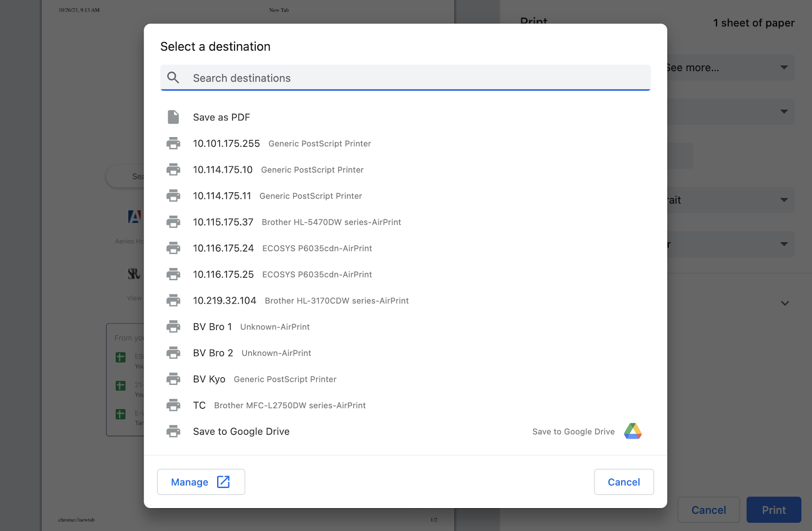Image resolution: width=812 pixels, height=531 pixels.
Task: Open the See more destination dropdown
Action: 731,68
